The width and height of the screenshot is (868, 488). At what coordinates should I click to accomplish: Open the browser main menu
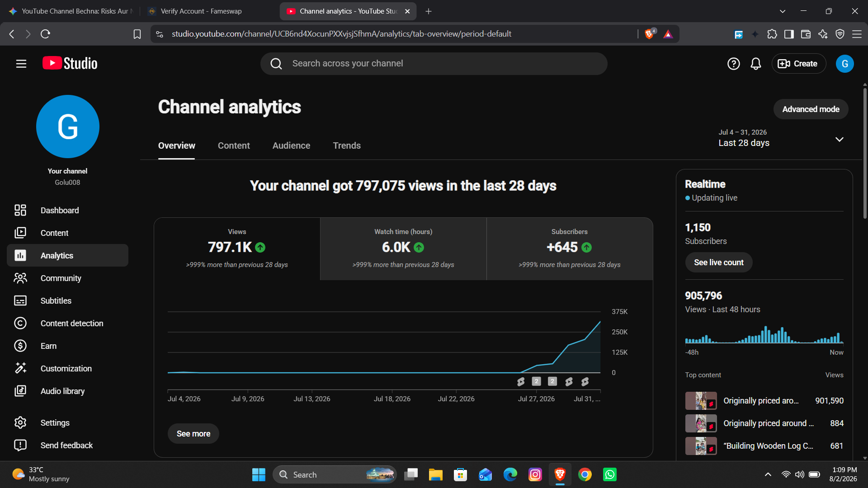click(x=857, y=34)
